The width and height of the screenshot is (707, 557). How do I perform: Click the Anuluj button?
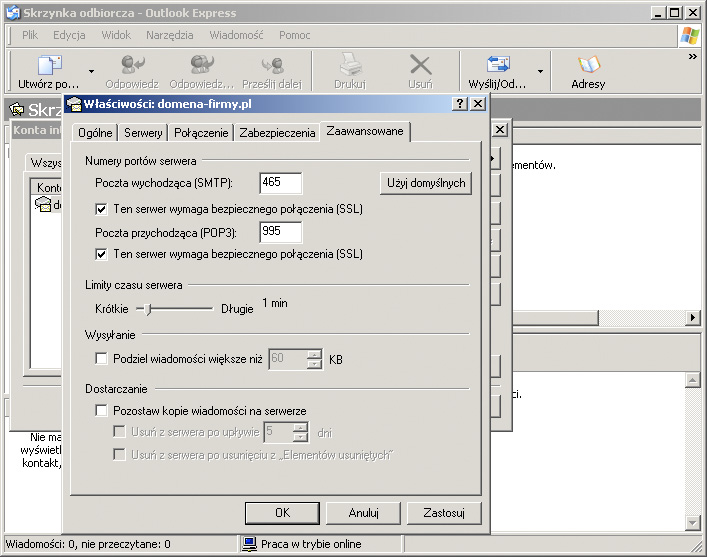point(363,513)
